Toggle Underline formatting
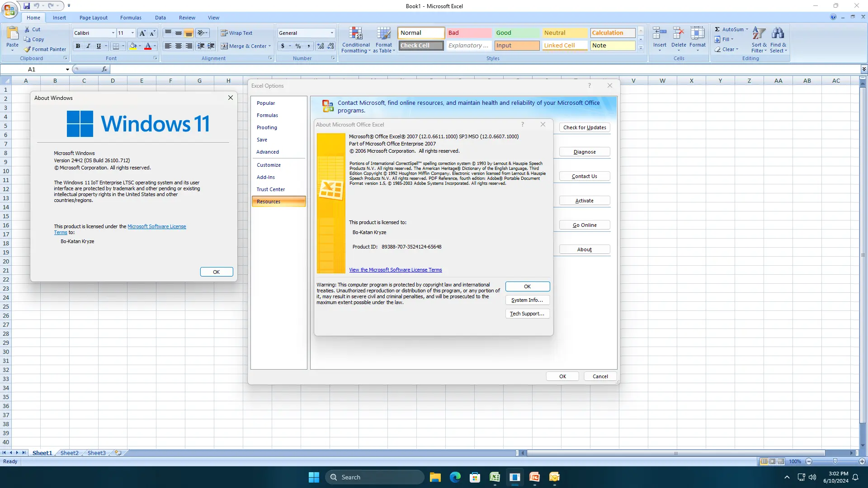 (99, 46)
